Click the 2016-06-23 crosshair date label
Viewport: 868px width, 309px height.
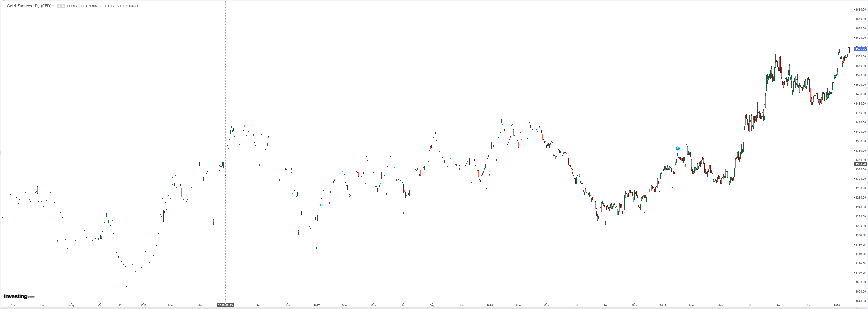pyautogui.click(x=225, y=305)
